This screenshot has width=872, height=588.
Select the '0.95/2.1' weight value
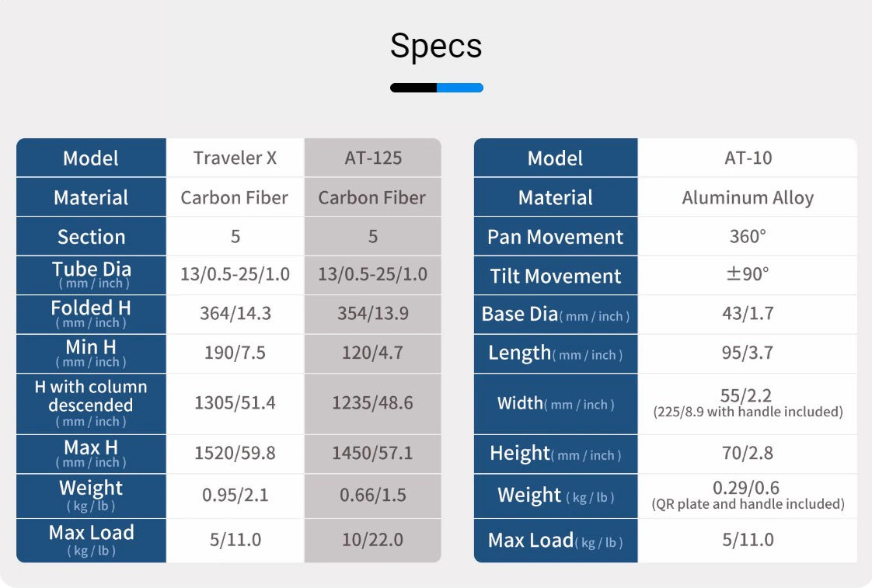tap(235, 496)
